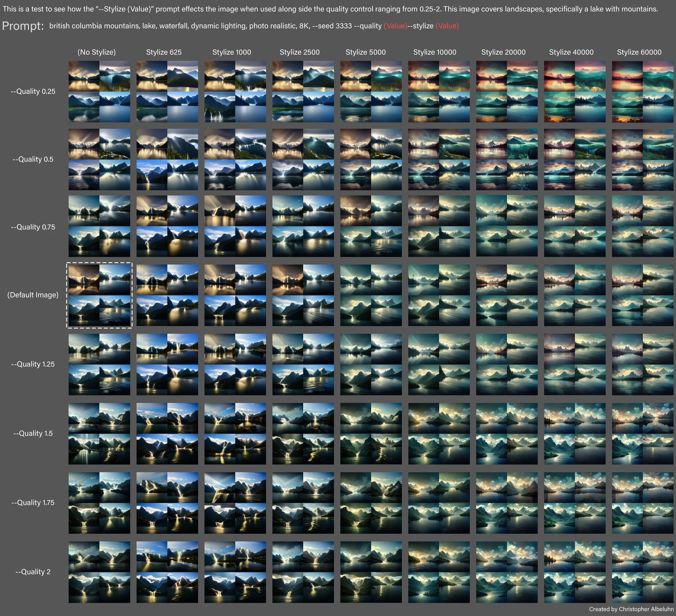The width and height of the screenshot is (676, 616).
Task: Select Quality 2 Stylize 60000 thumbnail
Action: pyautogui.click(x=642, y=572)
